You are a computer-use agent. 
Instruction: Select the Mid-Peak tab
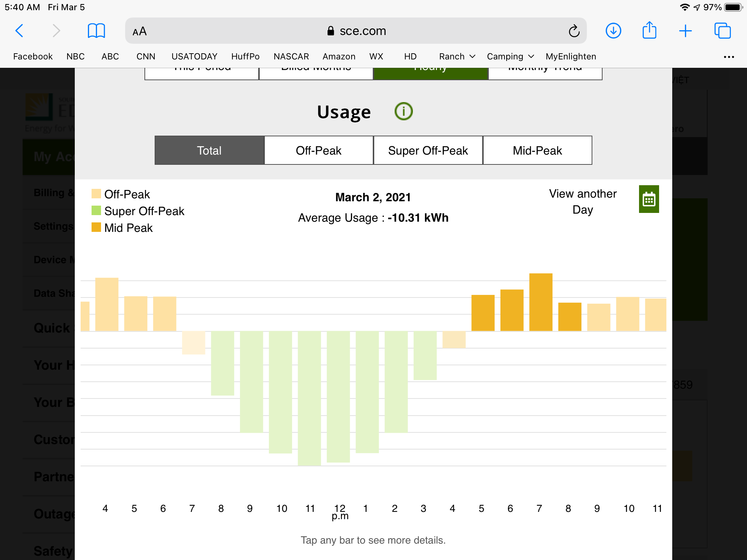[x=537, y=151]
